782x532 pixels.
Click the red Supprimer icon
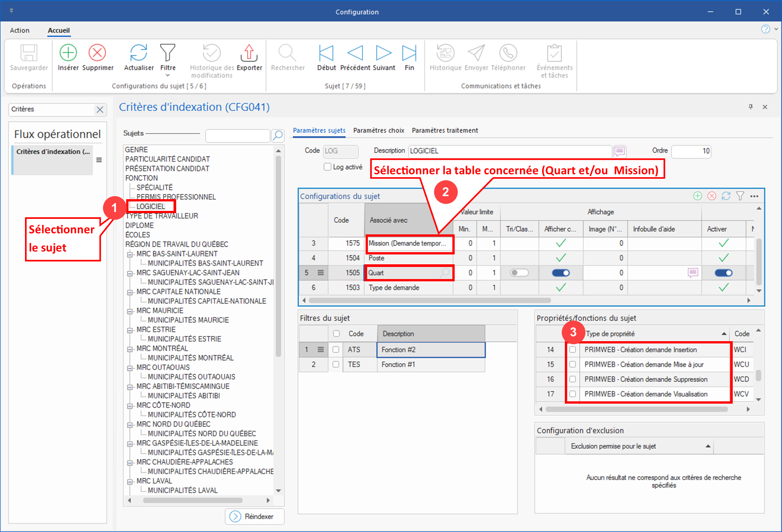pos(97,53)
